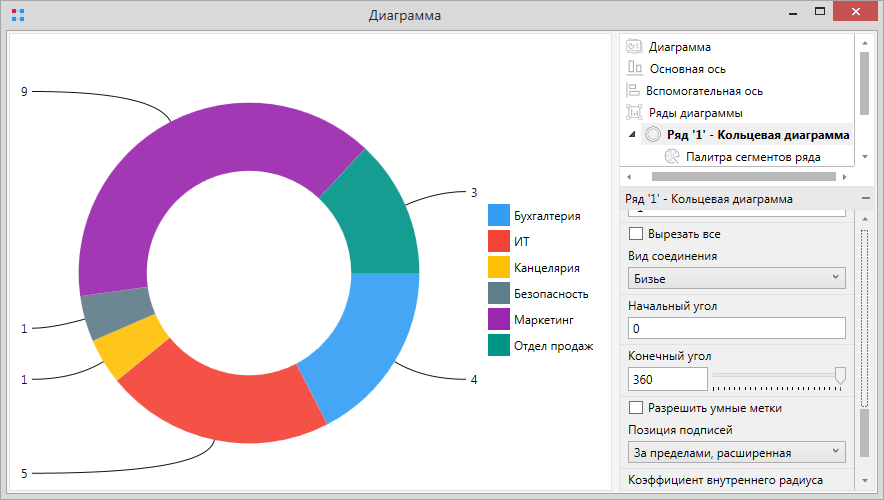Click the Вспомогательная ось axis icon
The height and width of the screenshot is (500, 884).
(x=634, y=91)
